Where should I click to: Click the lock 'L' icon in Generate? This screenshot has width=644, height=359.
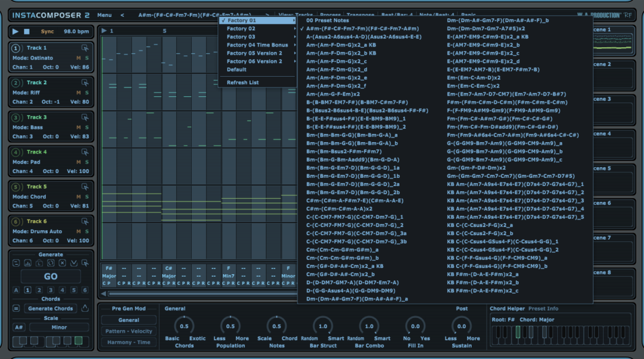tap(39, 263)
